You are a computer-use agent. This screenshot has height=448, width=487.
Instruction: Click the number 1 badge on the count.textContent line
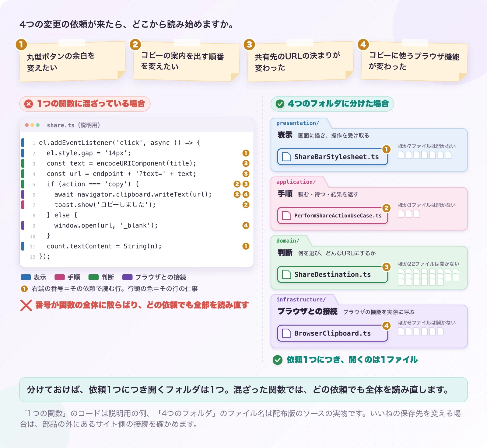[246, 246]
